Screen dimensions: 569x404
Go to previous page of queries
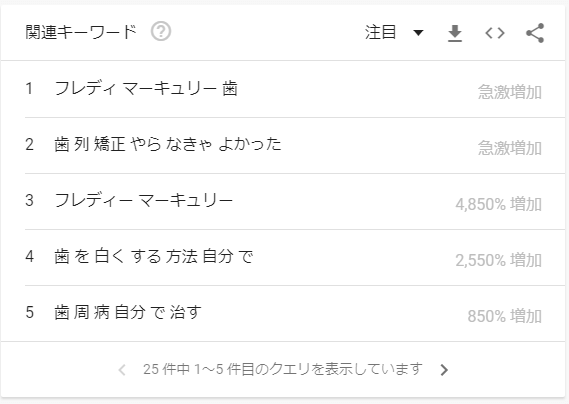tap(122, 370)
